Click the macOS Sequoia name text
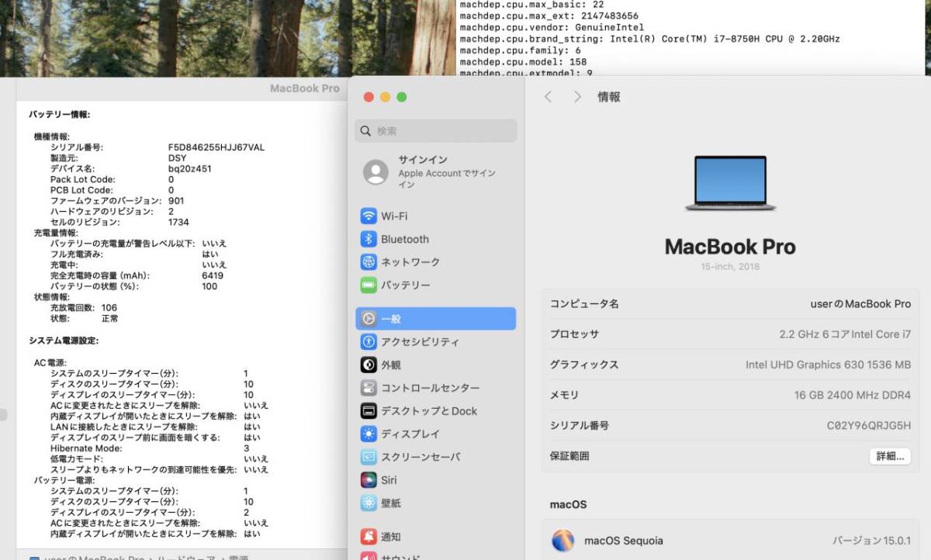 (624, 541)
